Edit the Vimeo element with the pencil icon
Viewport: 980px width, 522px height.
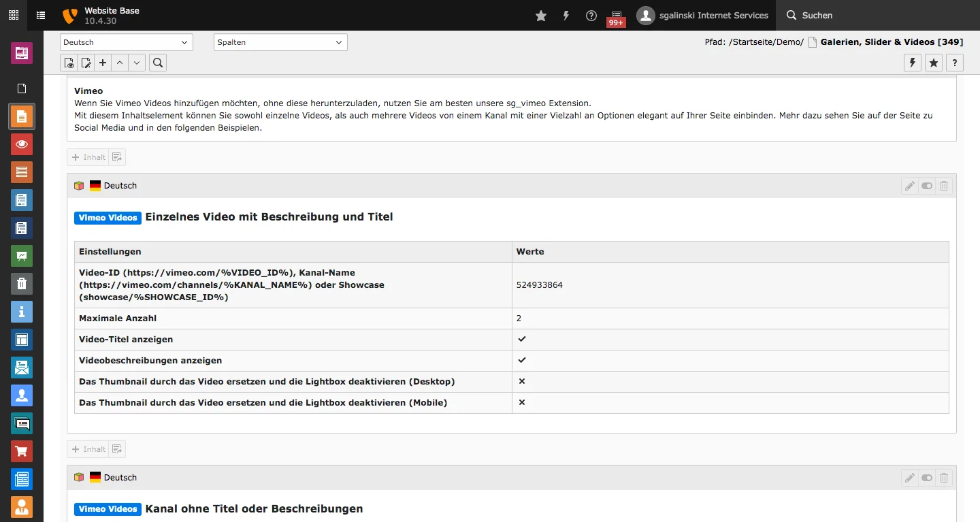click(910, 185)
